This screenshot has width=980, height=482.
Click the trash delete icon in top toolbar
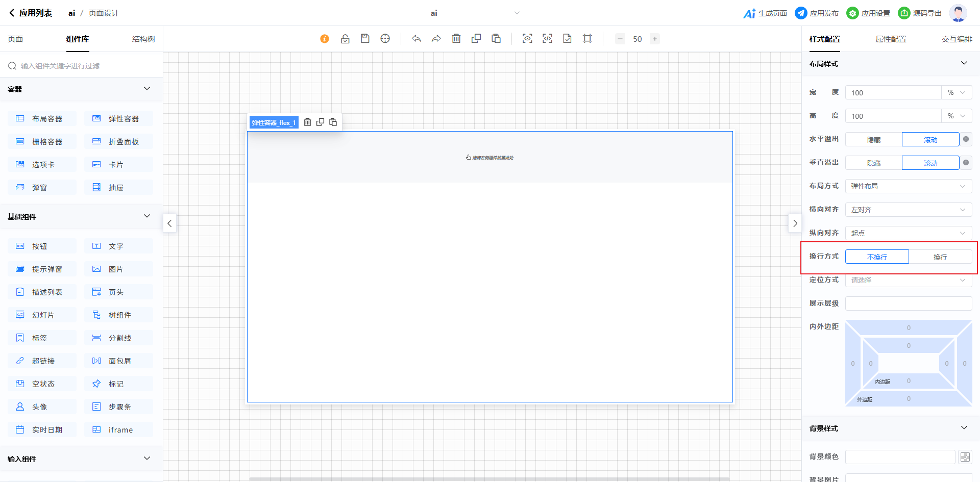pos(456,39)
